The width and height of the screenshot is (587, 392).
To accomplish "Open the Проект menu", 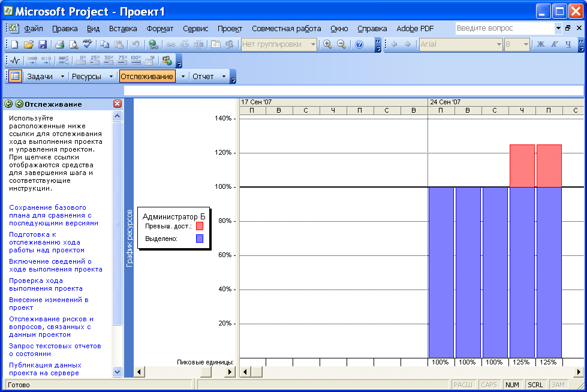I will pos(230,29).
